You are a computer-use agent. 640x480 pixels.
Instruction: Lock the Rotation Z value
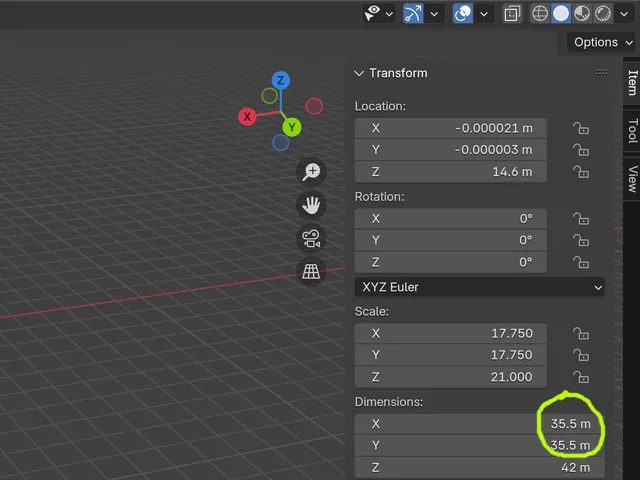tap(581, 262)
